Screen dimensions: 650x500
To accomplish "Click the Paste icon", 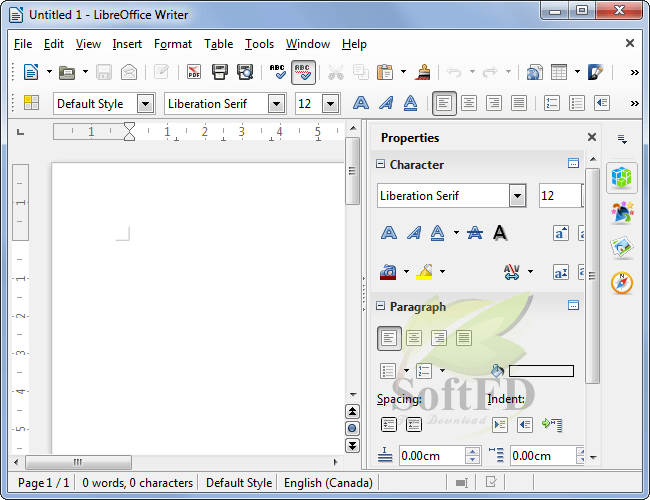I will click(385, 72).
